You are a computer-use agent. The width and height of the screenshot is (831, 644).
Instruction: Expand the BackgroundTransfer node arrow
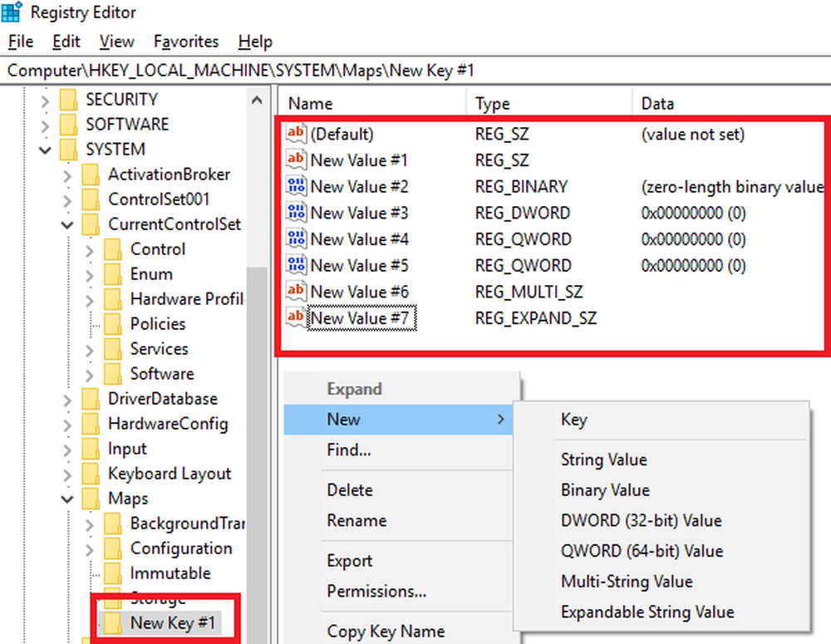(x=90, y=524)
